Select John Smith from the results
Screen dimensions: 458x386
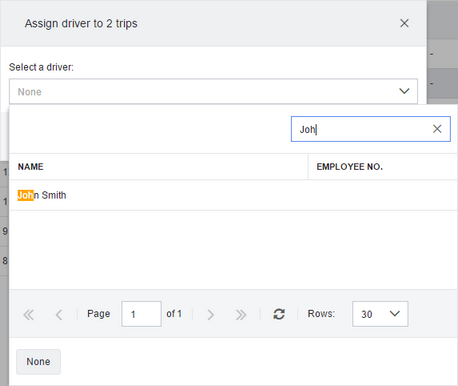(42, 195)
